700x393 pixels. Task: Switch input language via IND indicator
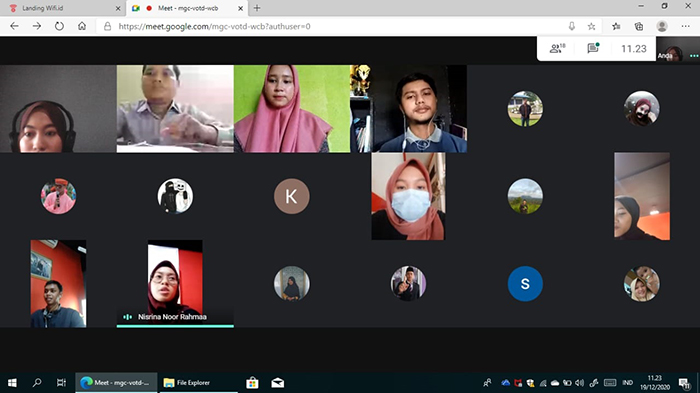[628, 383]
